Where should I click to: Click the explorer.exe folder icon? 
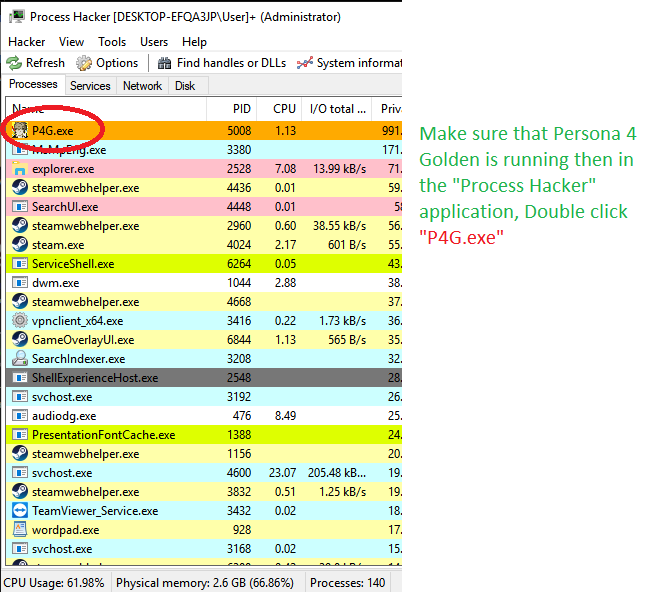(x=19, y=168)
